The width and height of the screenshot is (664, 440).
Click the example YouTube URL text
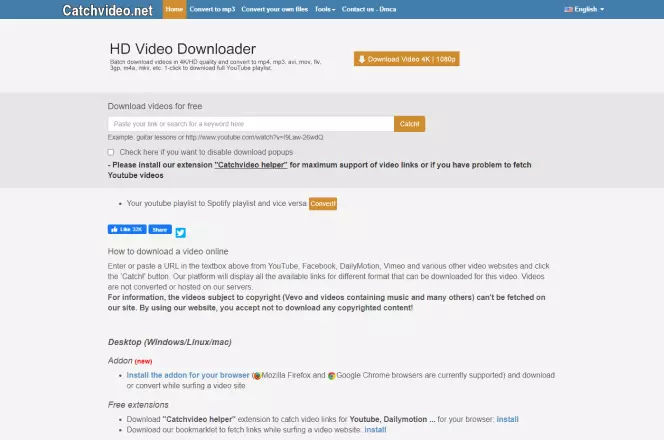(255, 137)
